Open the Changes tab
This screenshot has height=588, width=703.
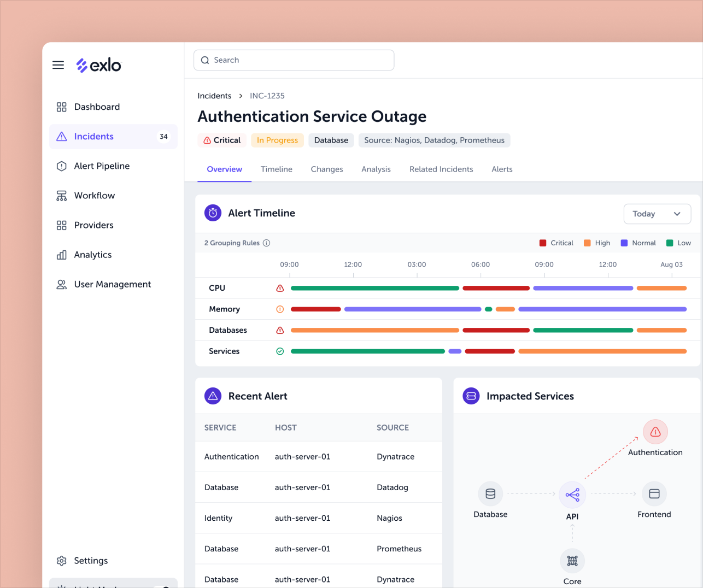(327, 169)
